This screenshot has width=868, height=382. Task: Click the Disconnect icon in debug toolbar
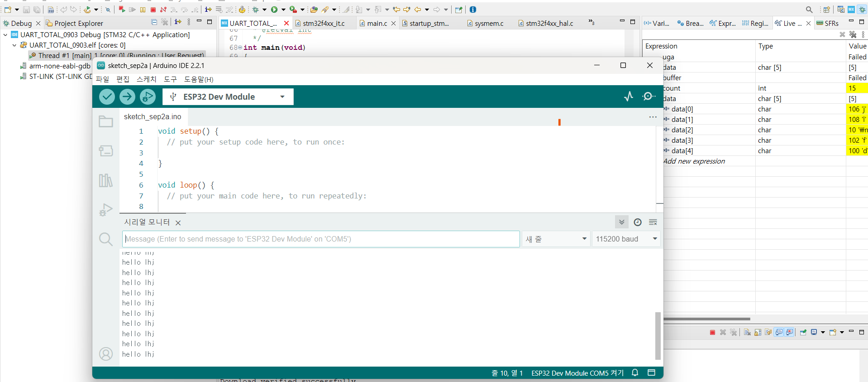pyautogui.click(x=163, y=10)
